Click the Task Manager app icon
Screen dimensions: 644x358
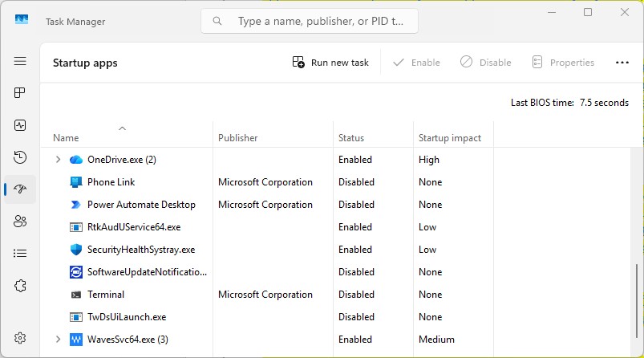[x=22, y=19]
